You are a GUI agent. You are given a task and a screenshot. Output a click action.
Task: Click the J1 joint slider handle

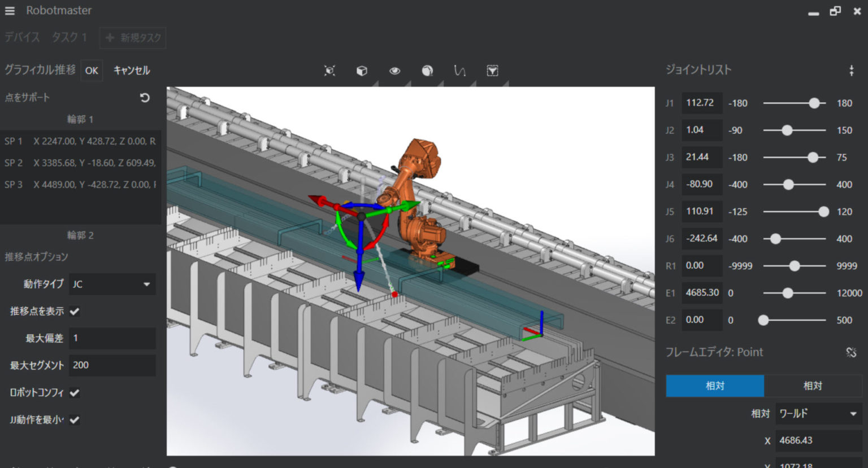(x=814, y=103)
